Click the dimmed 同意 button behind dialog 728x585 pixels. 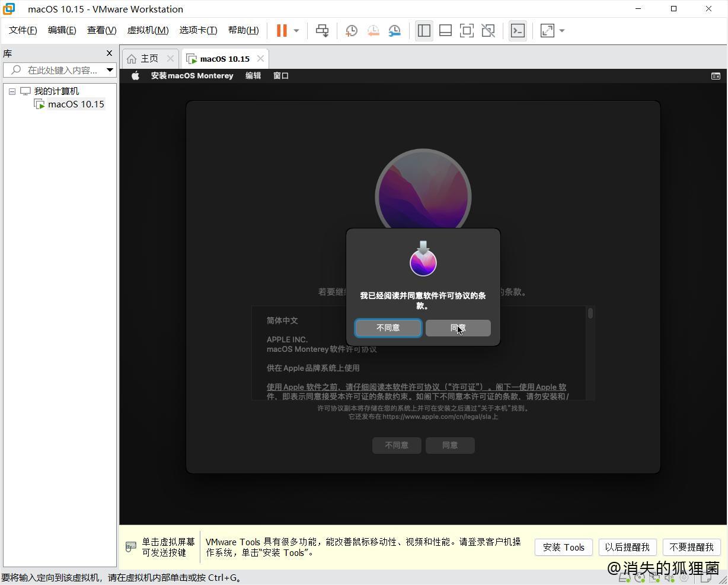[x=450, y=445]
